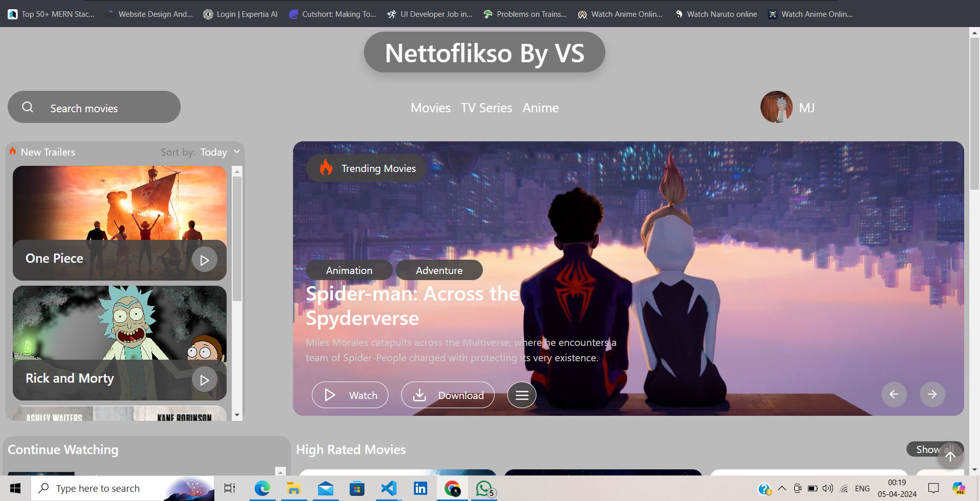The width and height of the screenshot is (980, 501).
Task: Open the taskbar clock and date
Action: click(897, 488)
